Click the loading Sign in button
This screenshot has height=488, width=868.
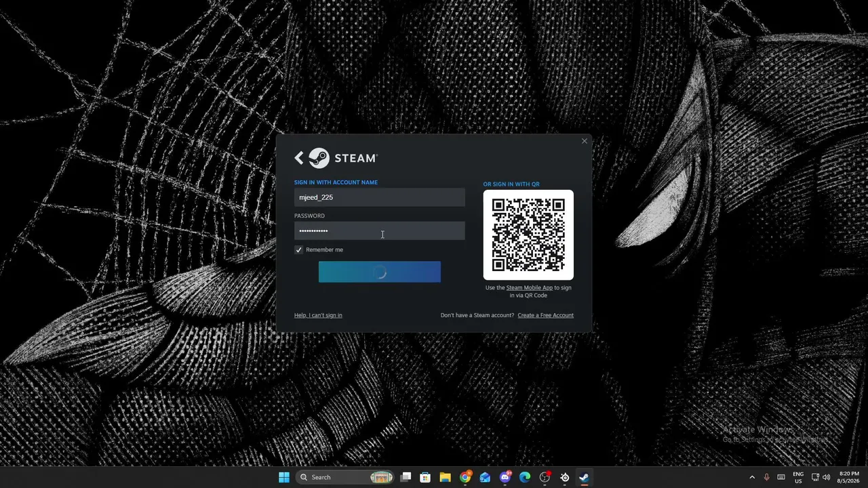[380, 272]
